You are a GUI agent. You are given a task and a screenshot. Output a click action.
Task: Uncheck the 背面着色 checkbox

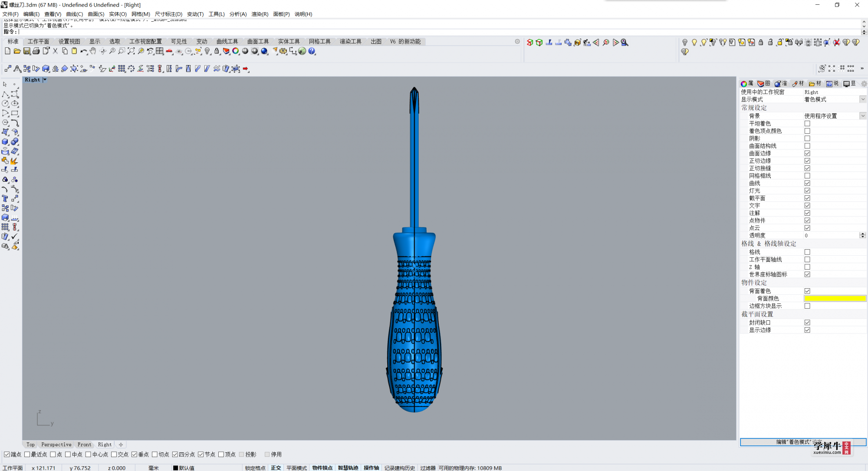(807, 291)
